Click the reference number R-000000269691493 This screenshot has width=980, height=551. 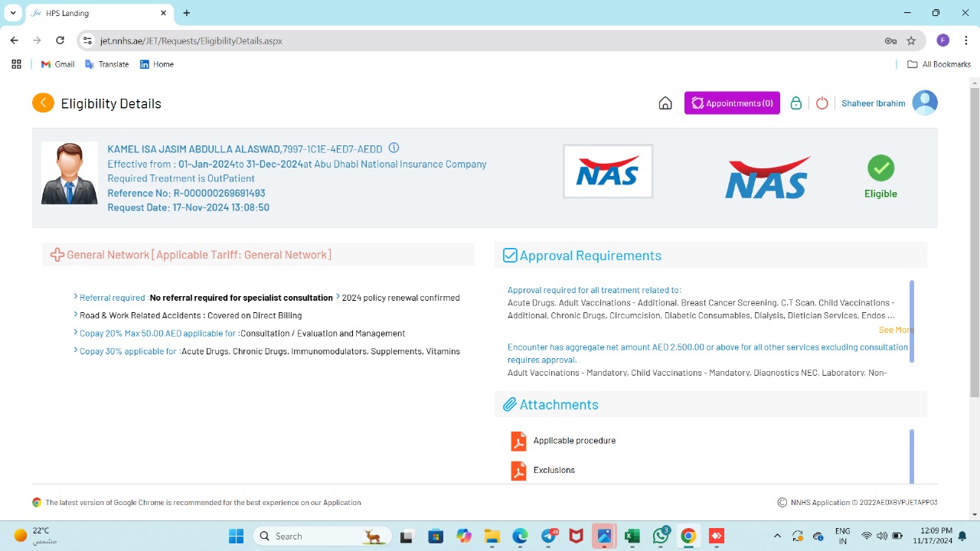(x=219, y=193)
